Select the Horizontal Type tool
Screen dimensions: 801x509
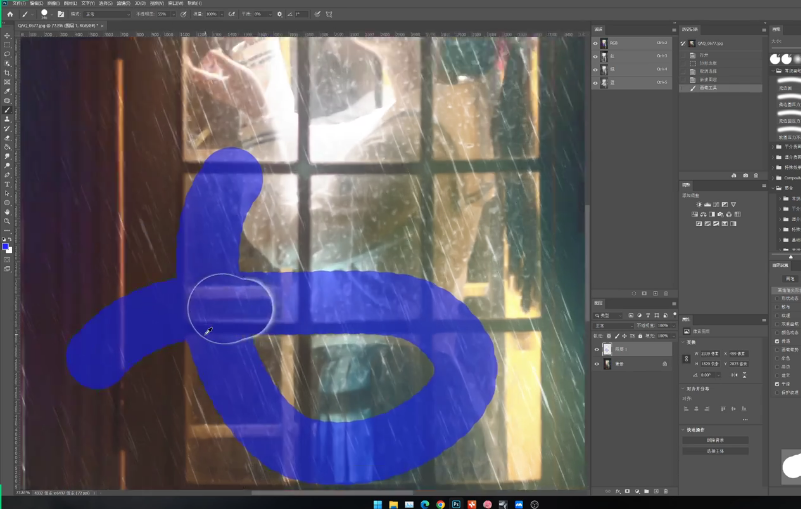(7, 184)
